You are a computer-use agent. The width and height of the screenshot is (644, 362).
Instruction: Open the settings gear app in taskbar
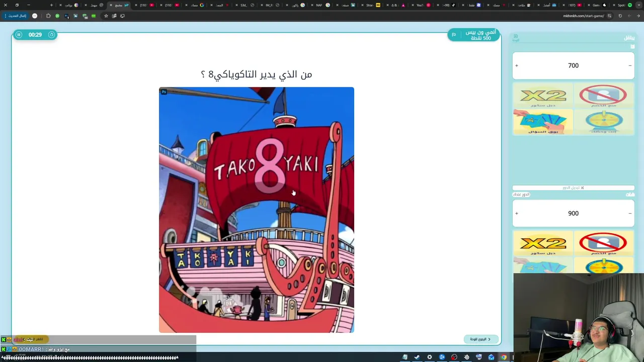429,357
